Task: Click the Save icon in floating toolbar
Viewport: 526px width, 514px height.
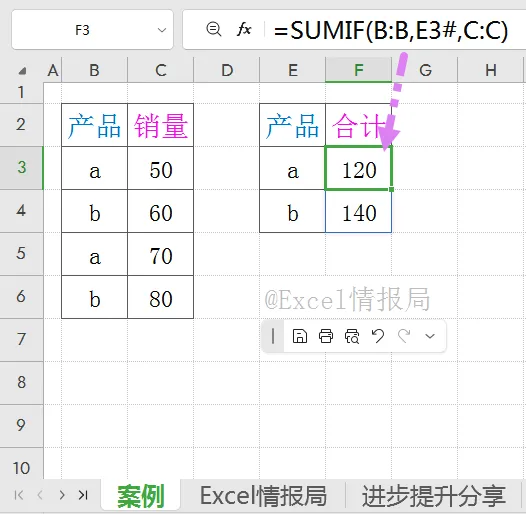Action: pyautogui.click(x=300, y=336)
